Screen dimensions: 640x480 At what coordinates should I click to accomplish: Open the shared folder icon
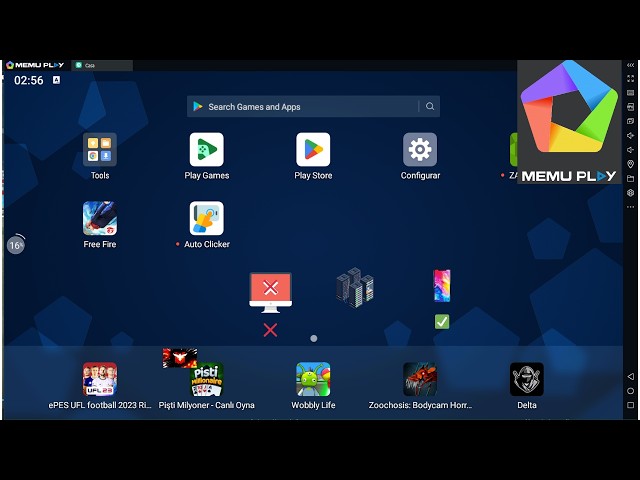tap(631, 178)
